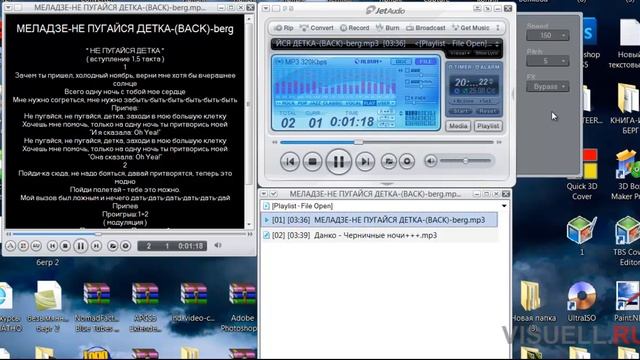This screenshot has width=640, height=360.
Task: Open the Pitch dropdown showing 5
Action: pos(547,61)
